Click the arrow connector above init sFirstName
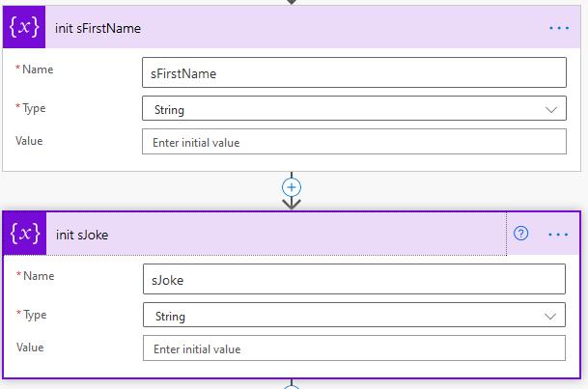Screen dimensions: 588x389 coord(292,2)
